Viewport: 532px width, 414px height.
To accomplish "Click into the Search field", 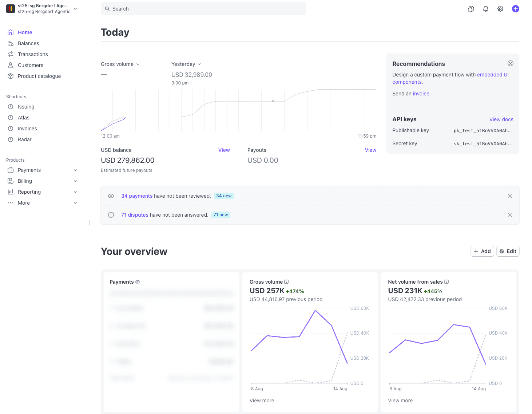I will pos(203,9).
